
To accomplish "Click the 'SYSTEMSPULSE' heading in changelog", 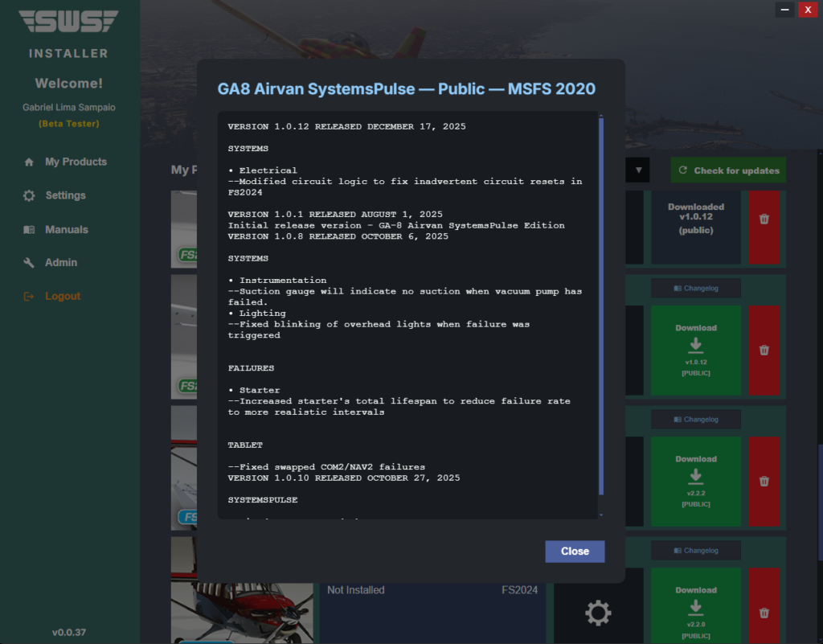I will click(x=263, y=499).
